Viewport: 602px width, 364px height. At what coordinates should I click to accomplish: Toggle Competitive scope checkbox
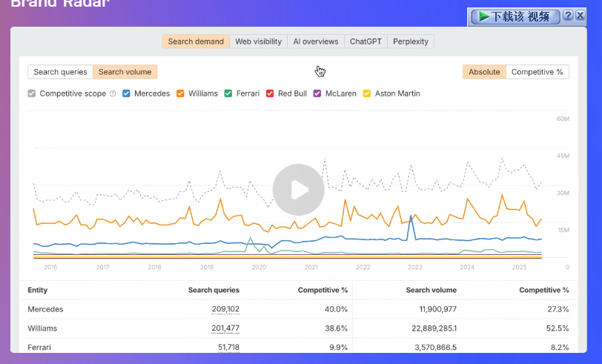32,93
